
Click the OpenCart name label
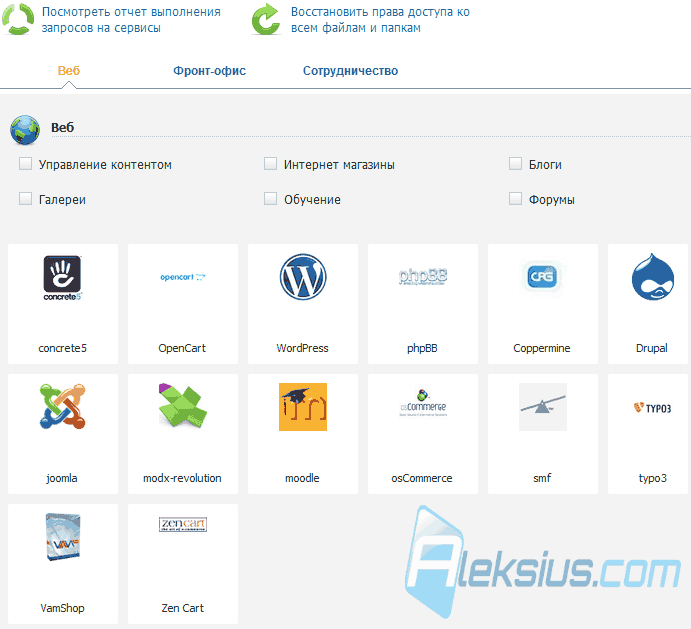pos(182,348)
